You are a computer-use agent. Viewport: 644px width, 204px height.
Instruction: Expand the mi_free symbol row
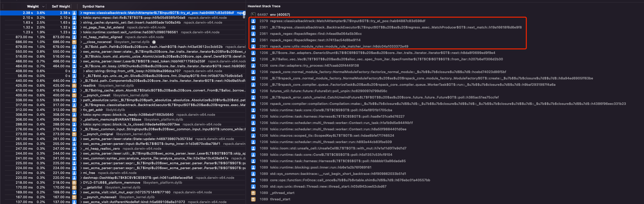[x=81, y=173]
